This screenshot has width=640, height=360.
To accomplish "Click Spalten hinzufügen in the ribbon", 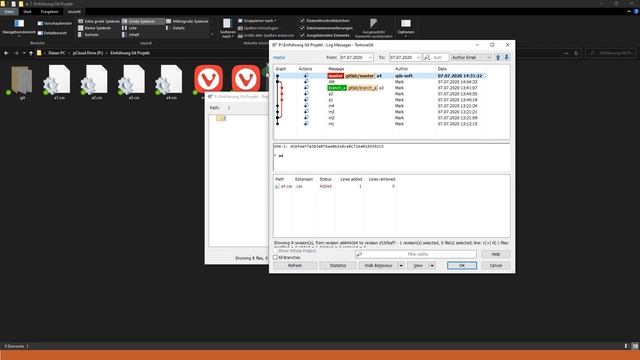I will [258, 28].
